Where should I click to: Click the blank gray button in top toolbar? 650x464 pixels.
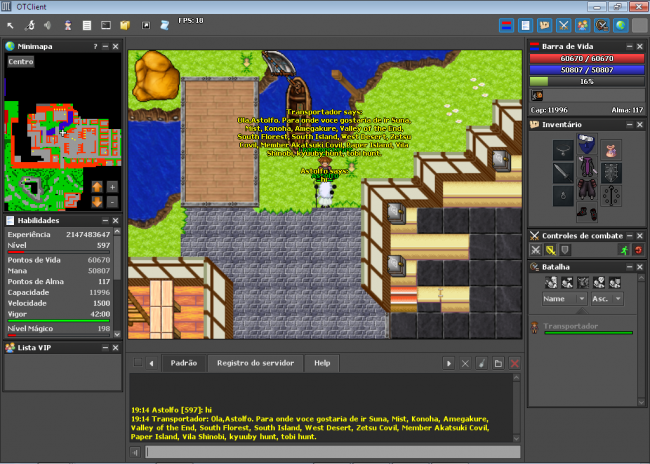640,26
